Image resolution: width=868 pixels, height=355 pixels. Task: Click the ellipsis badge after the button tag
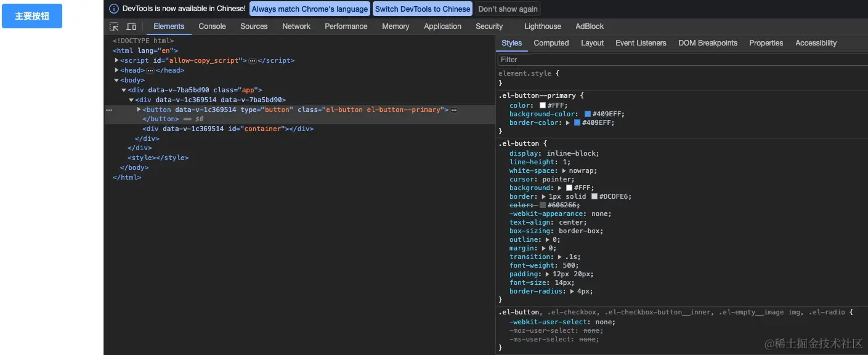[x=454, y=110]
